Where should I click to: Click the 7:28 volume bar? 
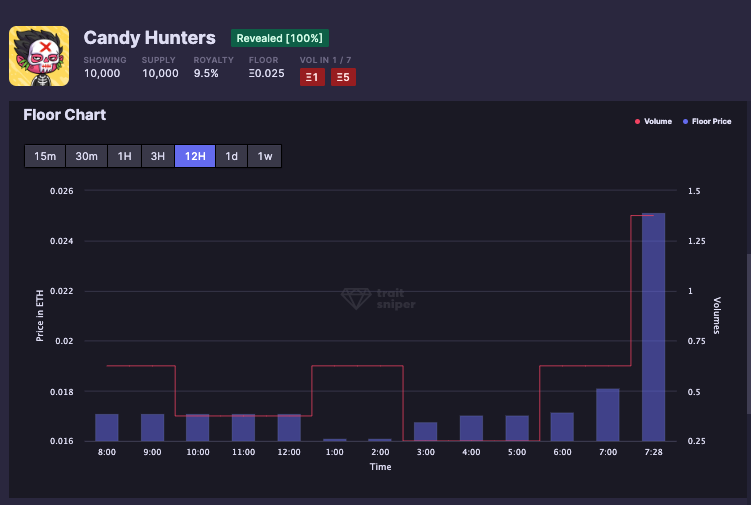pos(653,327)
